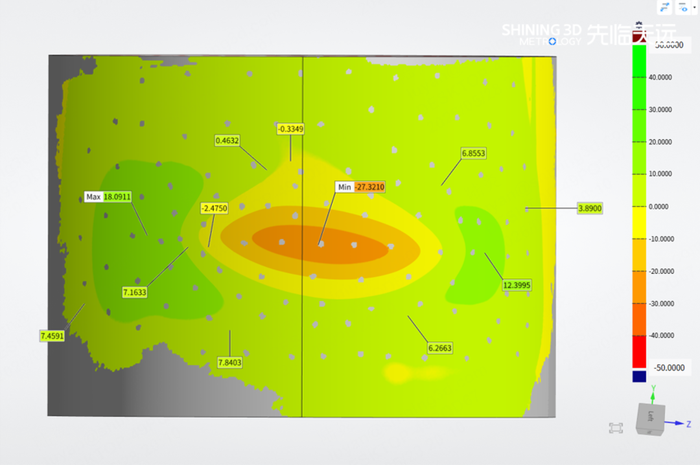Click the -40.0000 scale tick label
Image resolution: width=700 pixels, height=465 pixels.
pos(661,336)
